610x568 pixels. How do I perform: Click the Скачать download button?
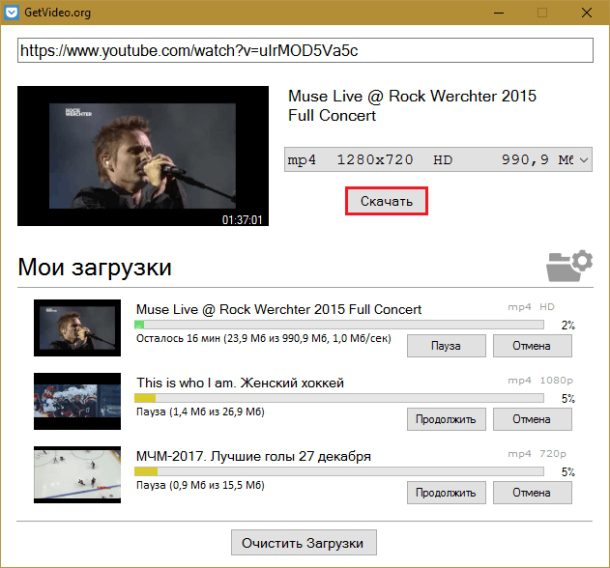[386, 201]
